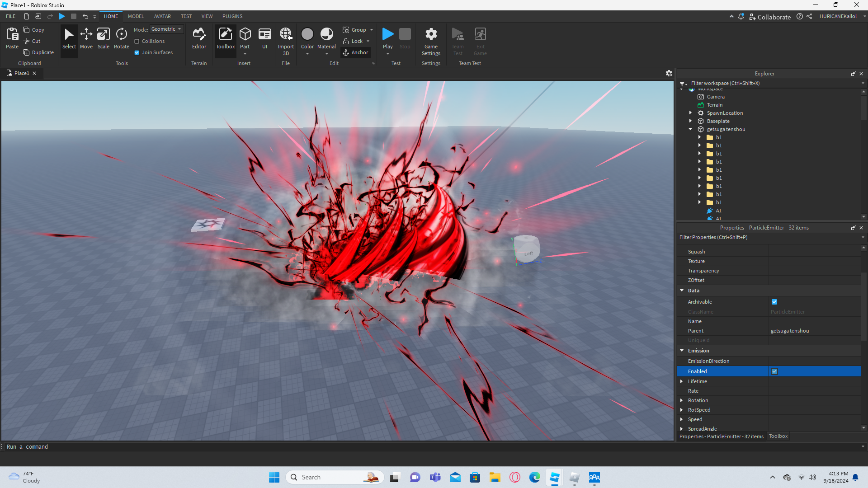Switch to the MODEL ribbon tab
Image resolution: width=868 pixels, height=488 pixels.
tap(136, 16)
